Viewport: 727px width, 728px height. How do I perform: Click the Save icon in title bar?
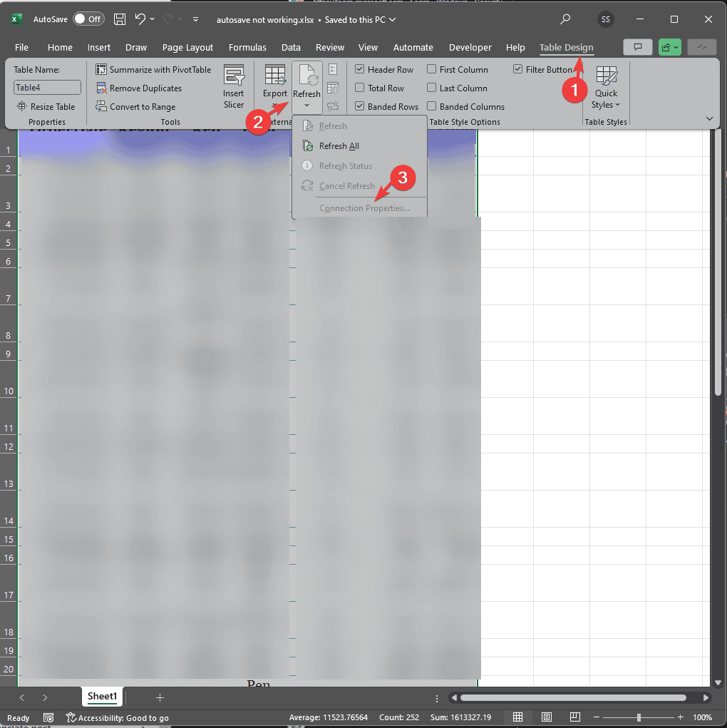pyautogui.click(x=120, y=19)
